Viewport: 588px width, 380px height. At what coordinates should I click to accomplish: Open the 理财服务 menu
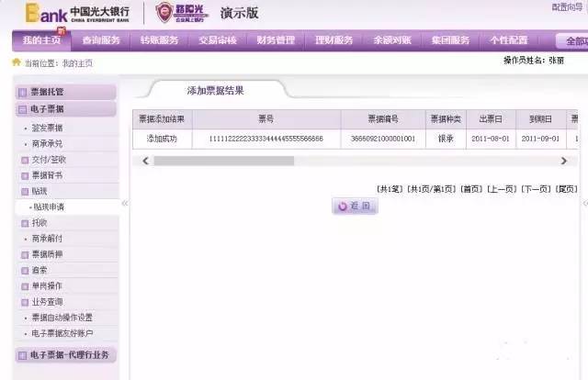pyautogui.click(x=334, y=40)
